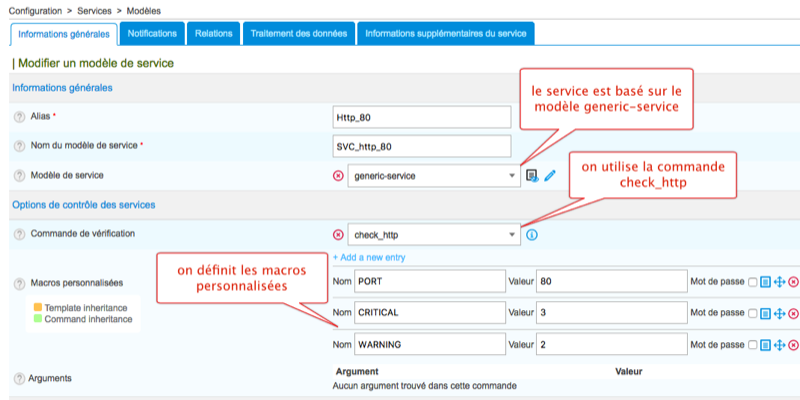
Task: Clear the check_http command selection
Action: click(338, 235)
